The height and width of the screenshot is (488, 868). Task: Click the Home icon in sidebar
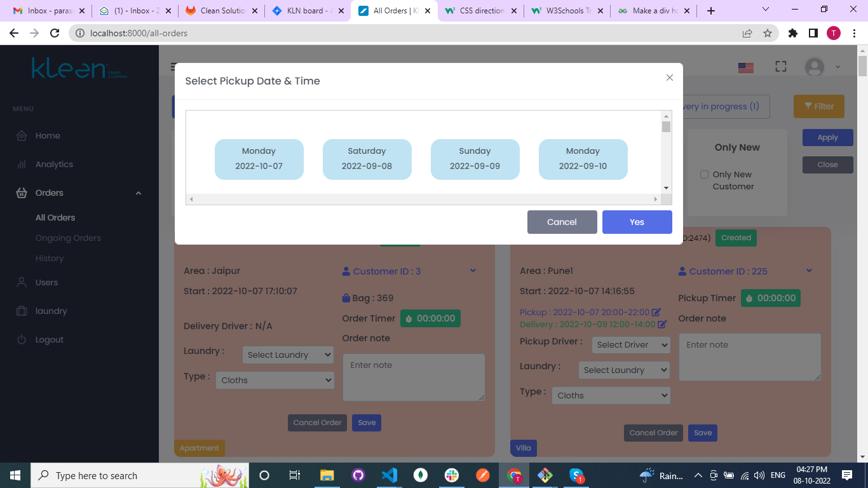coord(22,136)
